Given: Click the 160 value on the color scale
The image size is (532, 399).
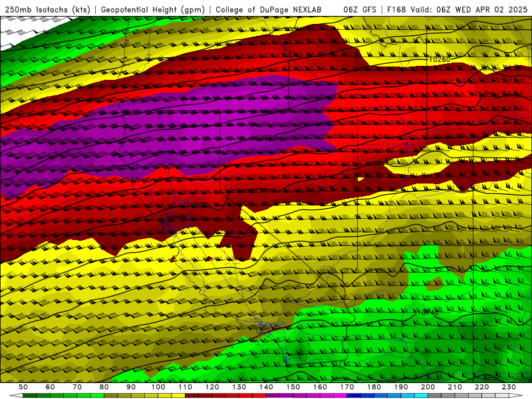Looking at the screenshot, I should point(320,387).
